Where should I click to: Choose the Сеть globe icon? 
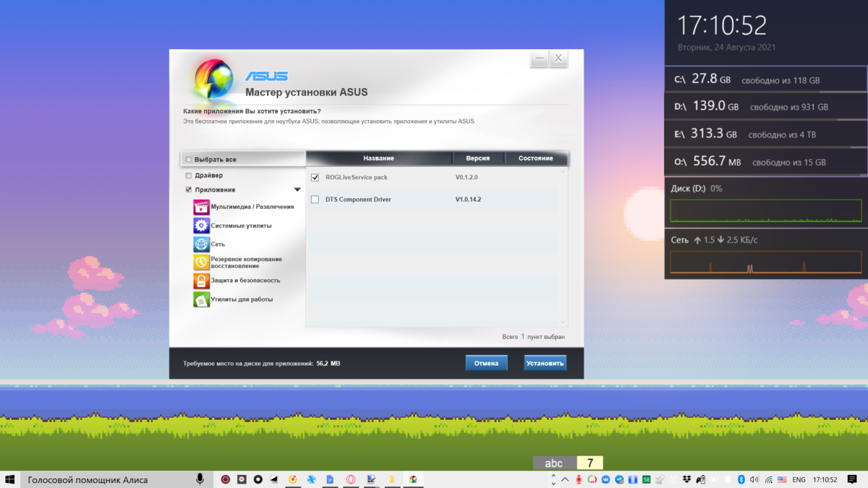tap(201, 244)
